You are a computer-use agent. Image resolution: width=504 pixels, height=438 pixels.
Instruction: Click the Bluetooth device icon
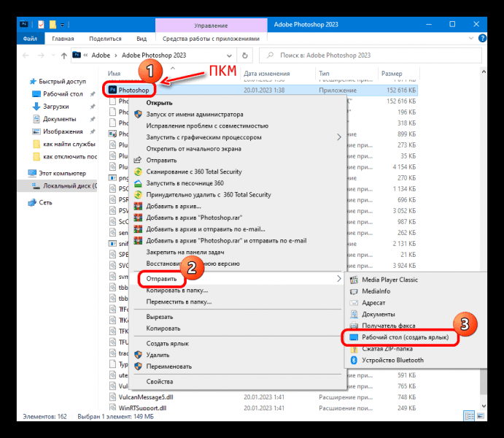tap(354, 360)
